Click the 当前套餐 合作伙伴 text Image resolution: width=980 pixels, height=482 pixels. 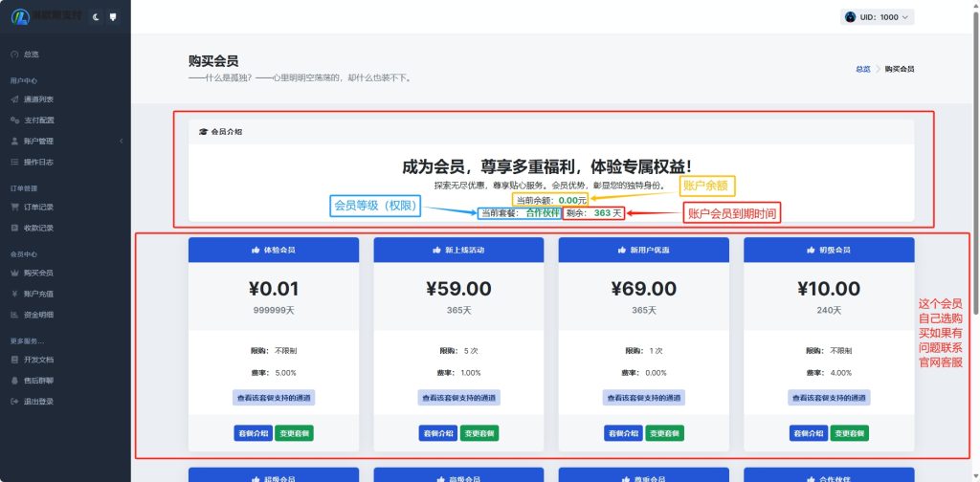click(520, 213)
